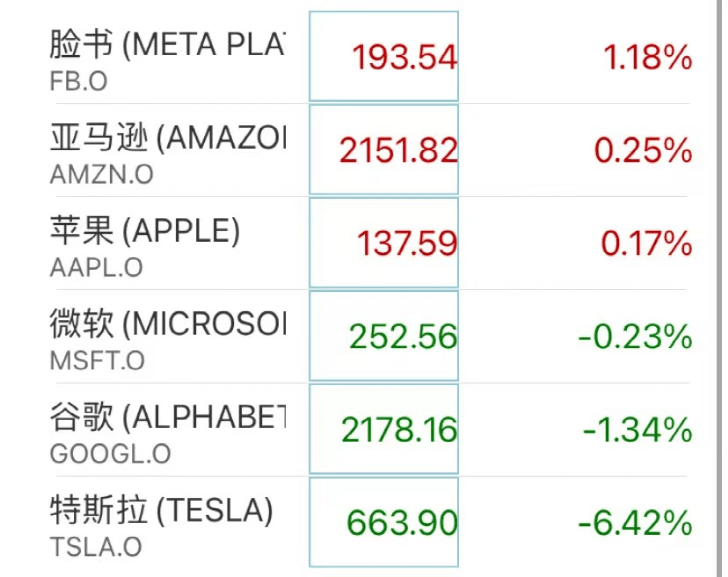Tap Alphabet change -1.34%

[x=638, y=430]
